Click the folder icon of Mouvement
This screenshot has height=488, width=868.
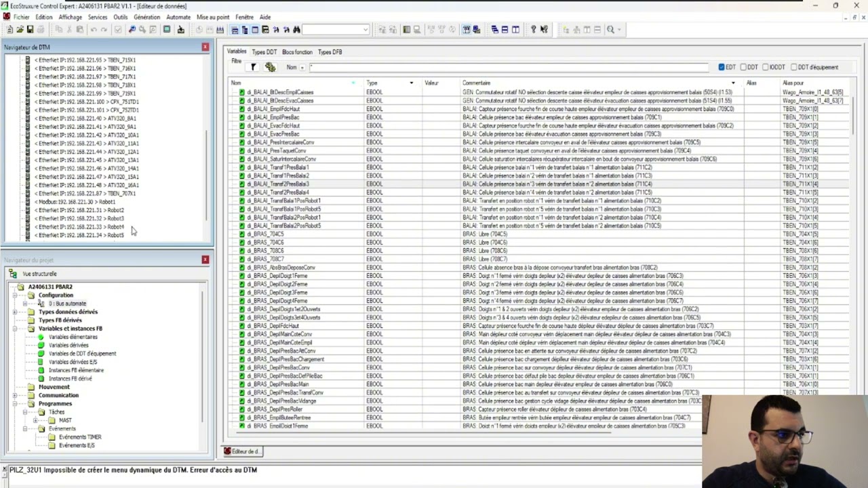[x=31, y=387]
